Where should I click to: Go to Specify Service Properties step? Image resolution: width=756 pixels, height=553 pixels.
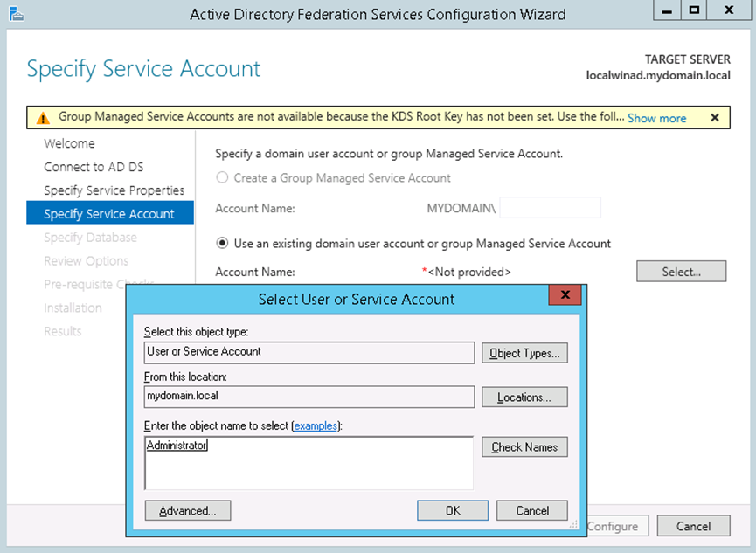tap(114, 190)
